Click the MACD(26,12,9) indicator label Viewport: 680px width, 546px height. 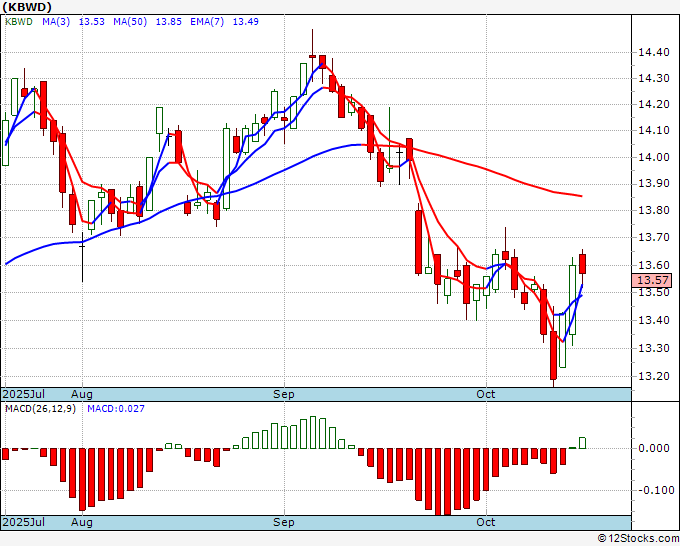[x=40, y=409]
